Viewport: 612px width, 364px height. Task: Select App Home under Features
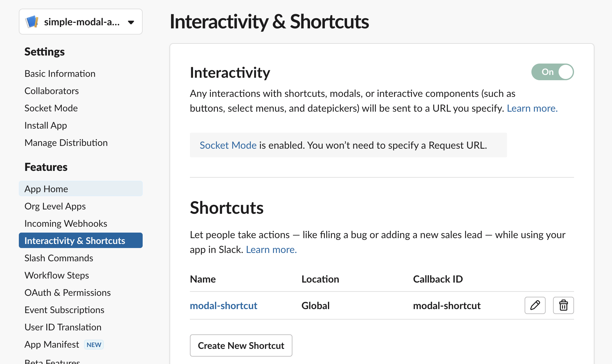[x=46, y=189]
